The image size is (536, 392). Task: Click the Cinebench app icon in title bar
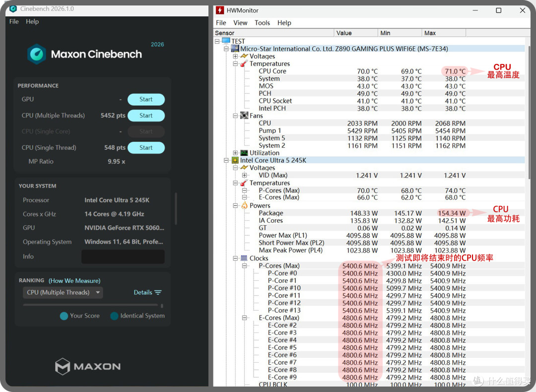pos(13,9)
